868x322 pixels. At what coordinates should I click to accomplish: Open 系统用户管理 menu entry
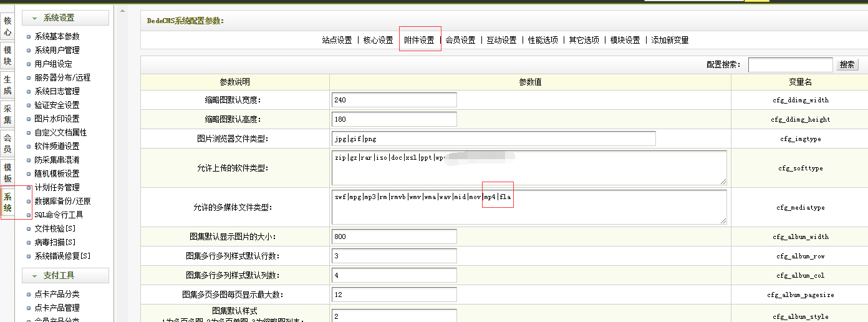pos(57,50)
